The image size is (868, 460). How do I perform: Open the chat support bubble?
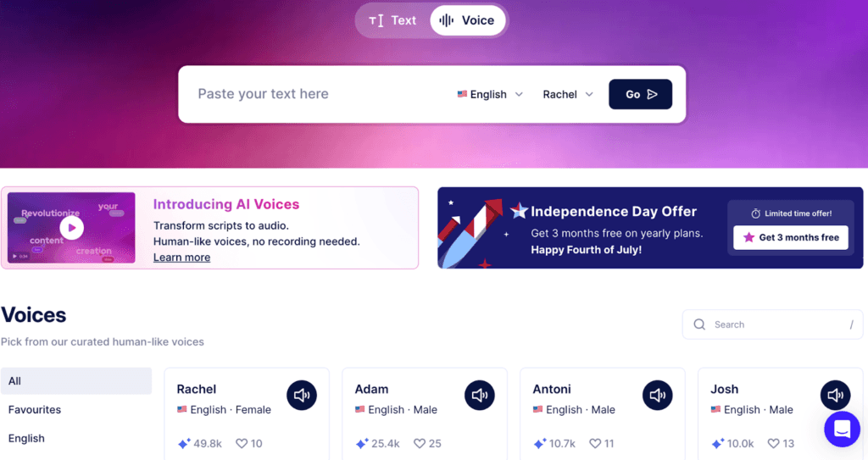842,430
